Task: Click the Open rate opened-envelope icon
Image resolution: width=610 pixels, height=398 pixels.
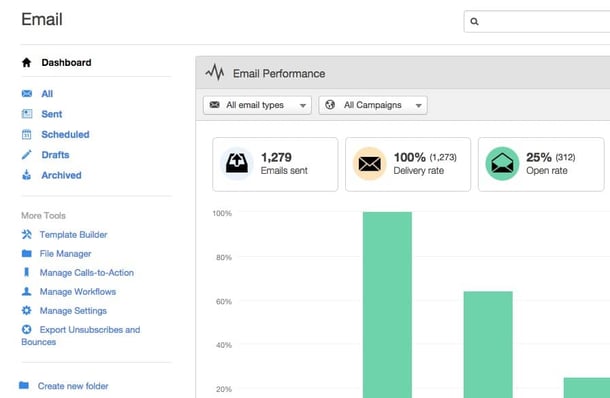Action: pos(502,164)
